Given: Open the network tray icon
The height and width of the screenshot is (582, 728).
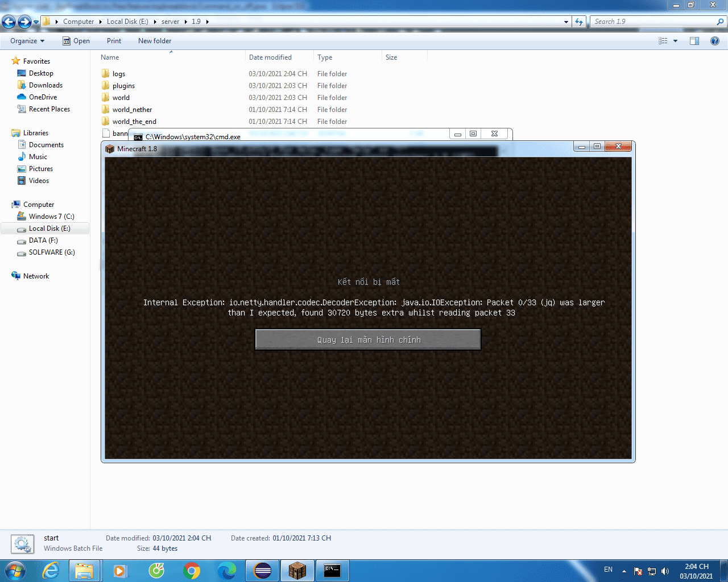Looking at the screenshot, I should pyautogui.click(x=652, y=571).
